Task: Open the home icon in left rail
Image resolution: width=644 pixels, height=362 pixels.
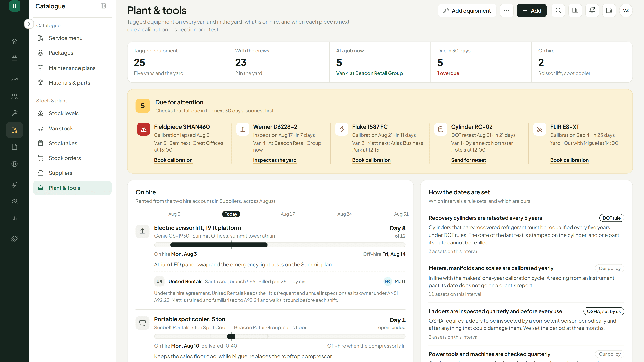Action: pyautogui.click(x=14, y=41)
